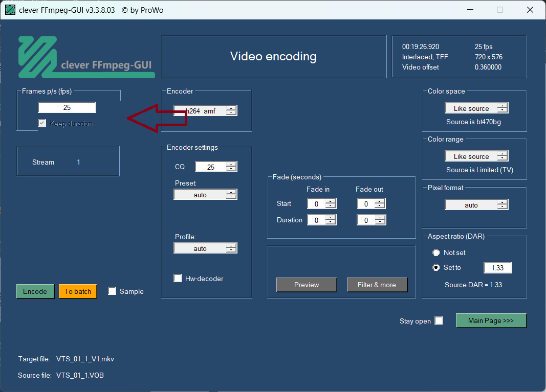This screenshot has width=546, height=392.
Task: Click the Encode button
Action: (x=35, y=291)
